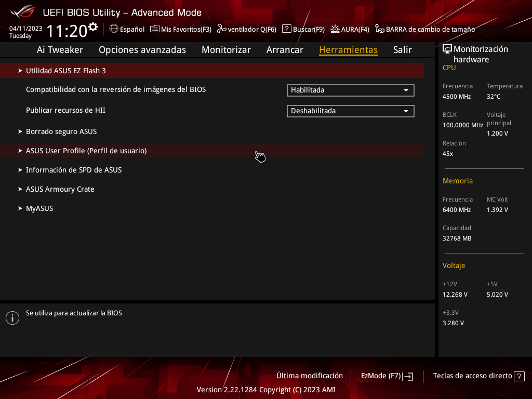This screenshot has height=399, width=532.
Task: Click memory frequency 6400 MHz
Action: coord(456,210)
